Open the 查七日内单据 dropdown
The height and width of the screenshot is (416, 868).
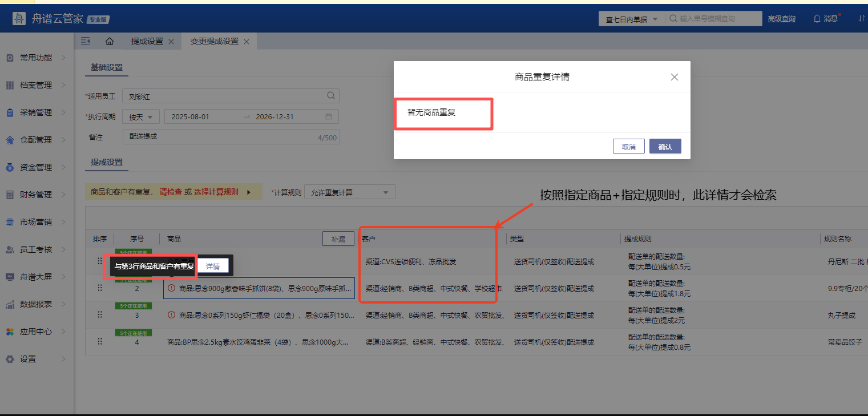[x=631, y=19]
